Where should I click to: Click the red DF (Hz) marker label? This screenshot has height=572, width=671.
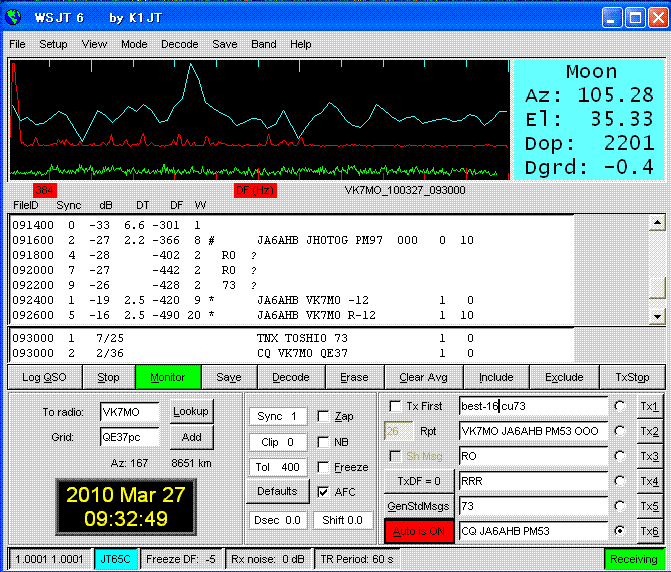(x=254, y=190)
